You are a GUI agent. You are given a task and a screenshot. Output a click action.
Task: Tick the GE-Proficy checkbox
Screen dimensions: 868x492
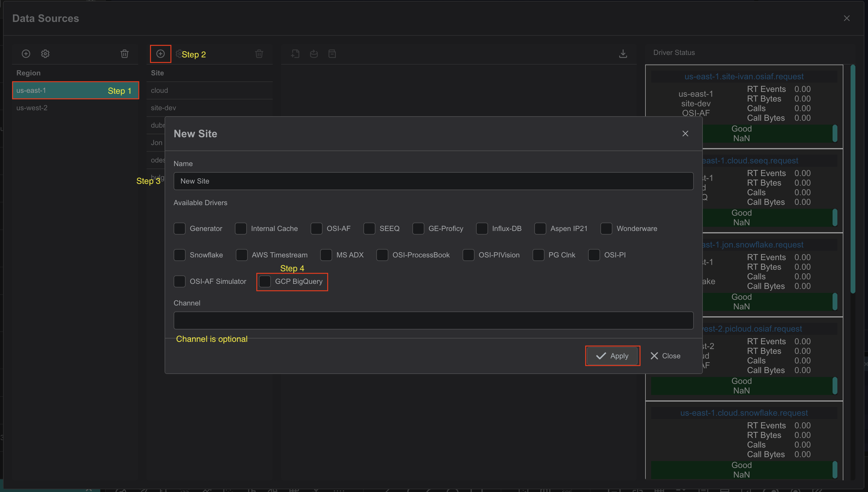click(418, 229)
